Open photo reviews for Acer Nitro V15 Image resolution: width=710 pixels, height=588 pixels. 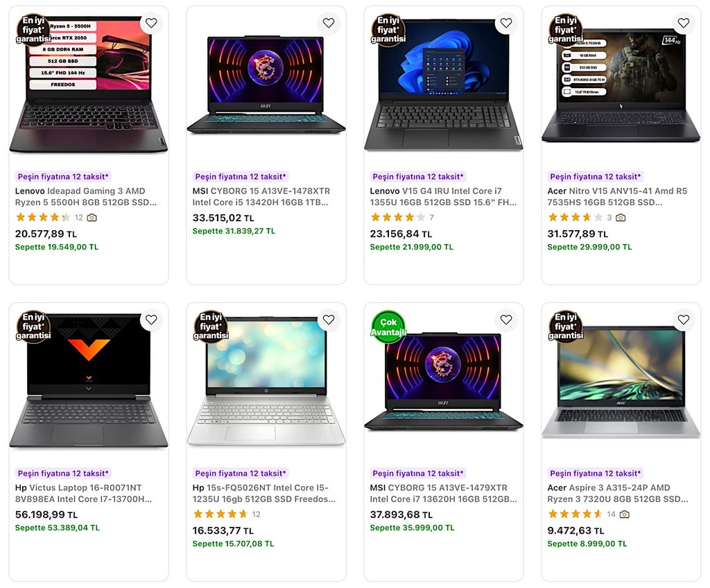pyautogui.click(x=621, y=218)
